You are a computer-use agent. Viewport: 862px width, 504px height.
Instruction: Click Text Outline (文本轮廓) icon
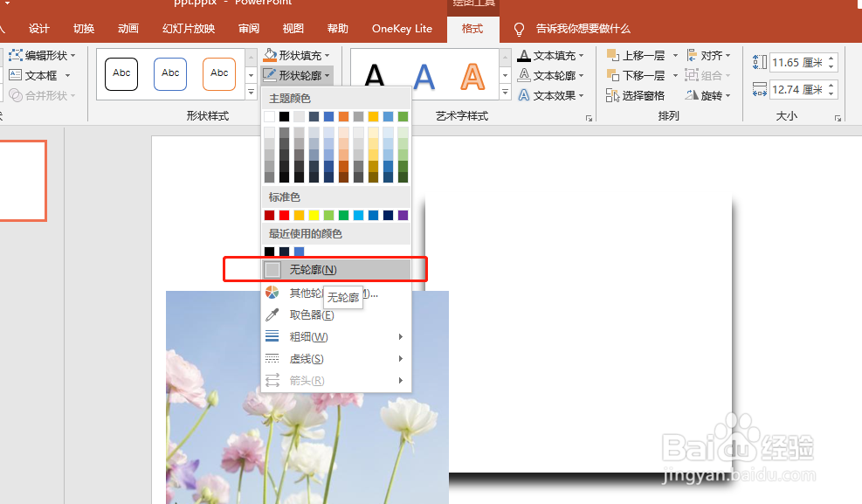point(524,75)
